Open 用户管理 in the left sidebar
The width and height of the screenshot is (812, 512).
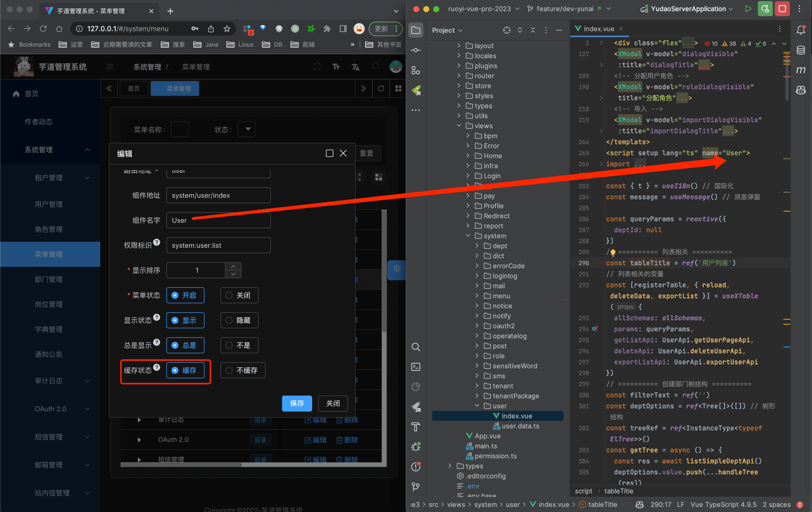click(x=49, y=204)
